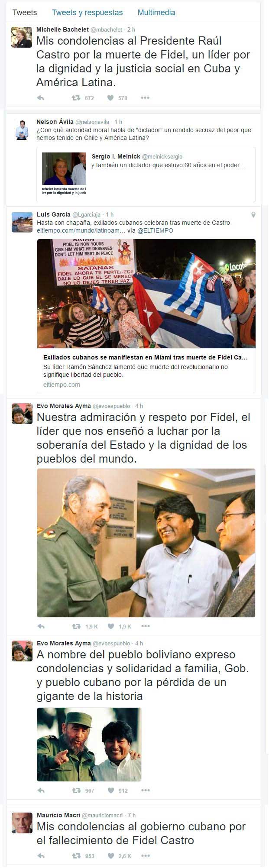The image size is (269, 868).
Task: Open Sergio I. Melnick's quoted tweet
Action: pyautogui.click(x=146, y=175)
